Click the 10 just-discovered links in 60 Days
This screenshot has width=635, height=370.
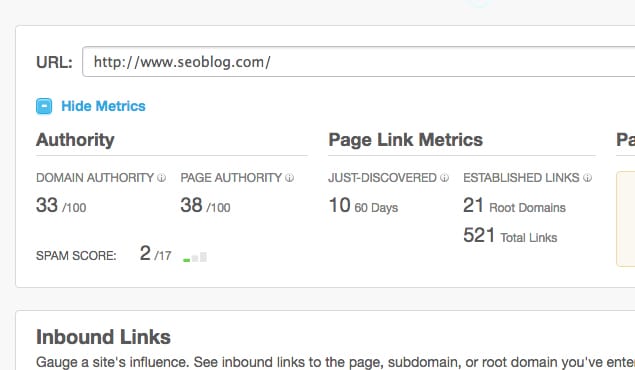363,206
